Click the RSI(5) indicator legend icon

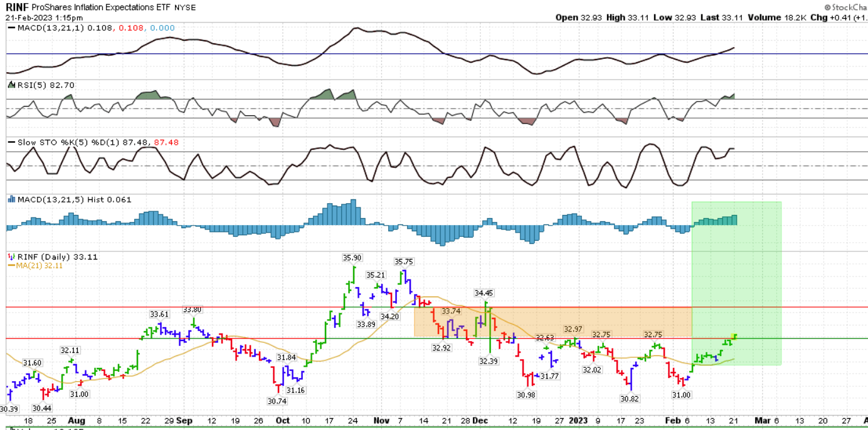point(11,85)
